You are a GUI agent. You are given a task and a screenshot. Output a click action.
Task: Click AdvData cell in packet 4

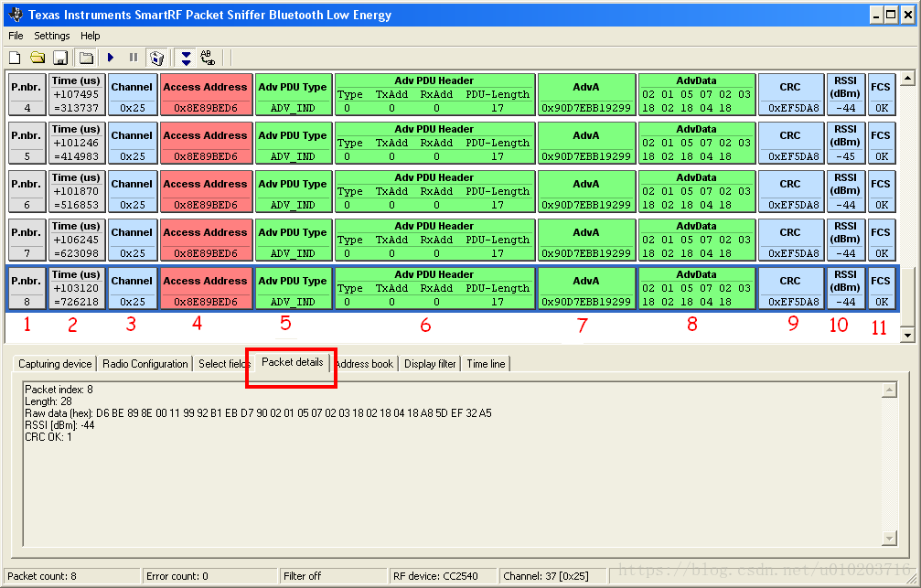697,94
